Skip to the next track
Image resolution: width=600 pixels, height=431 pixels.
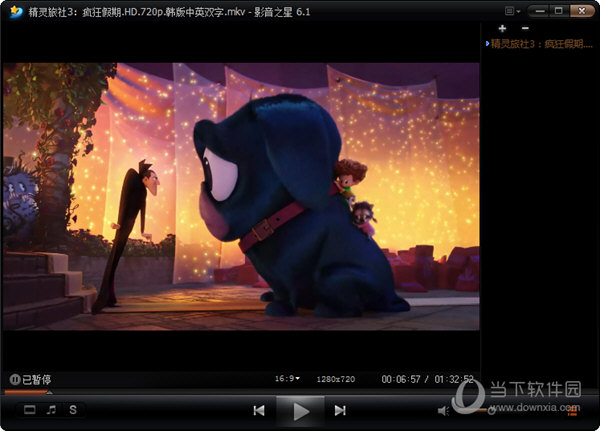tap(340, 411)
